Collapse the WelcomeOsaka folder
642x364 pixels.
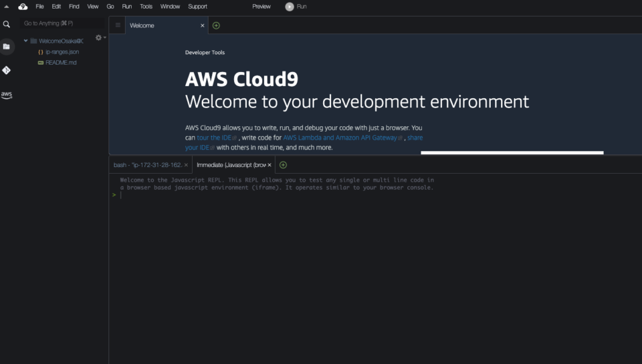[26, 41]
